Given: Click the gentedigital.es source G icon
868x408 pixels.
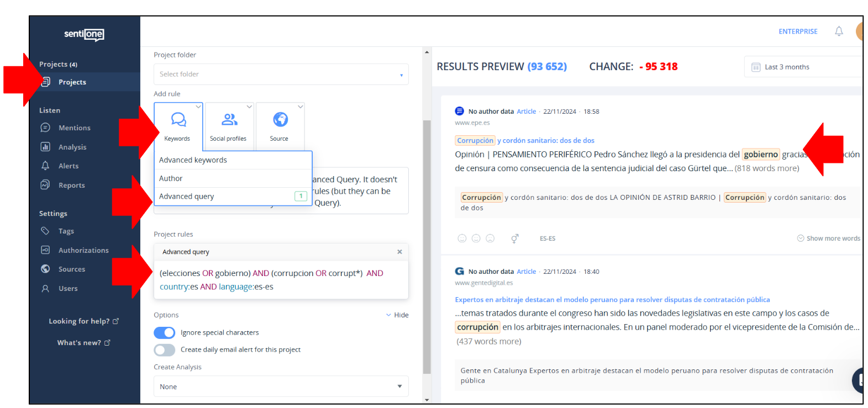Looking at the screenshot, I should [459, 272].
